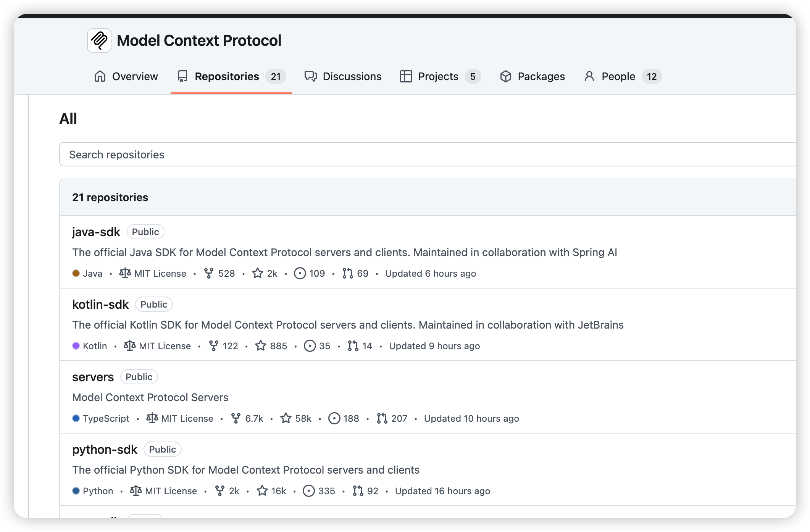Switch to the Discussions tab

pos(343,76)
